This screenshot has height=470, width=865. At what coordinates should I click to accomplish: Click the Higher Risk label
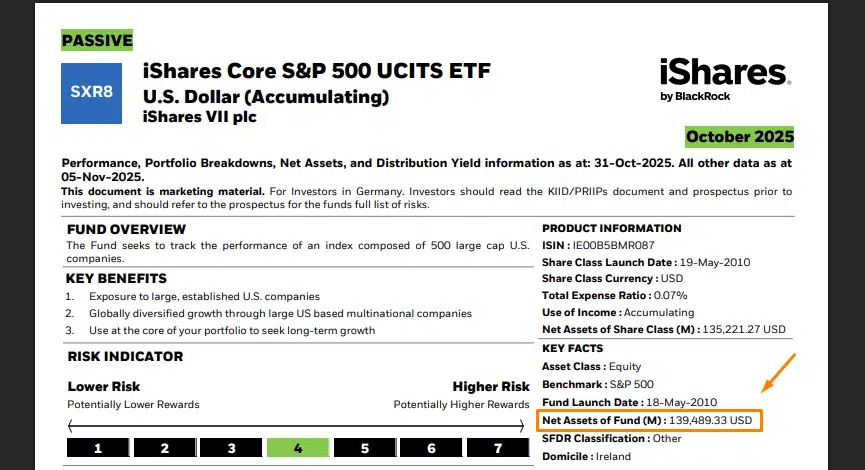tap(490, 386)
